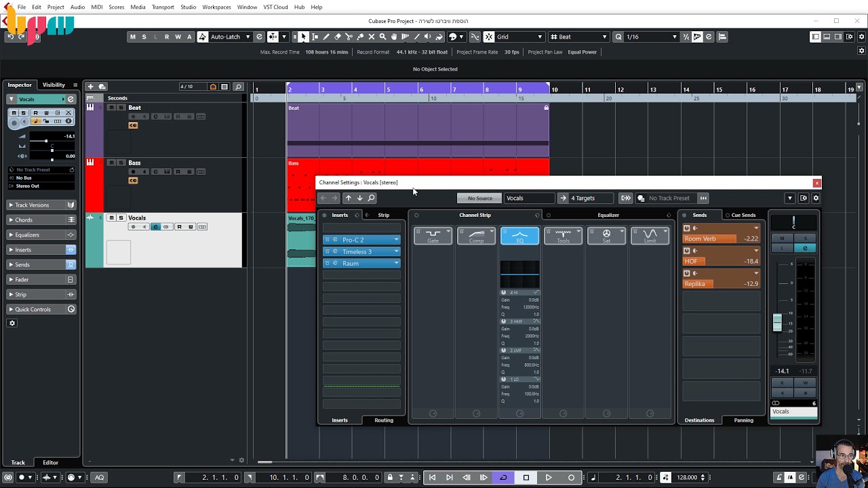The image size is (868, 488).
Task: Toggle the Cycle loop button
Action: [503, 477]
